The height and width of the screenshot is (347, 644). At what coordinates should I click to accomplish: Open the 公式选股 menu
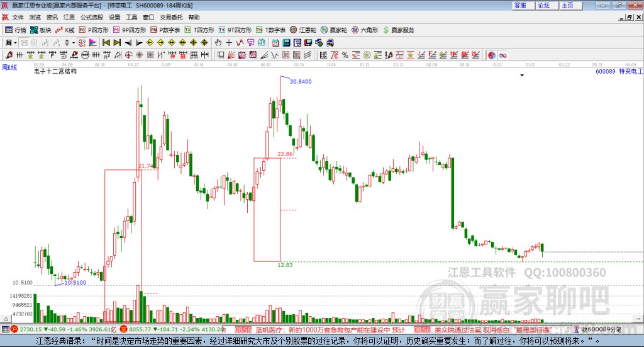(x=92, y=17)
